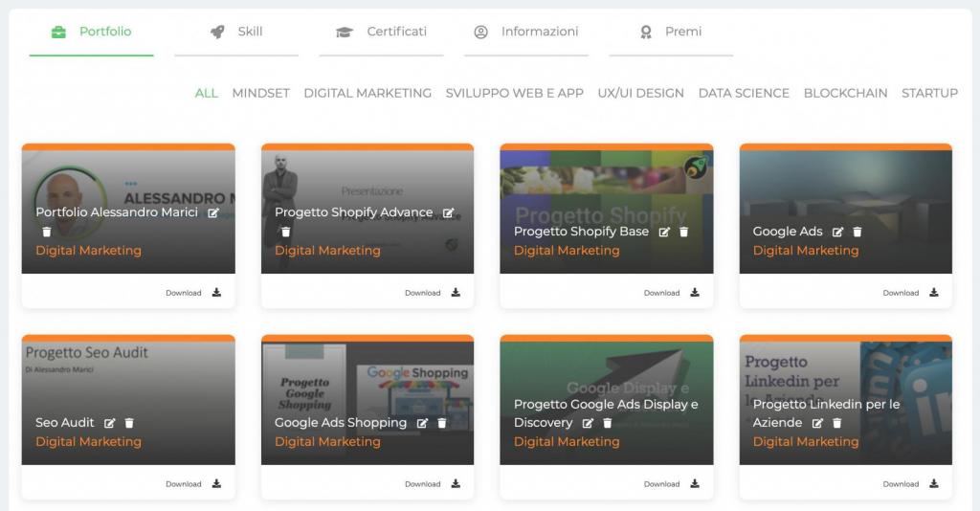This screenshot has height=511, width=980.
Task: Open the Google Ads Shopping title
Action: click(341, 423)
